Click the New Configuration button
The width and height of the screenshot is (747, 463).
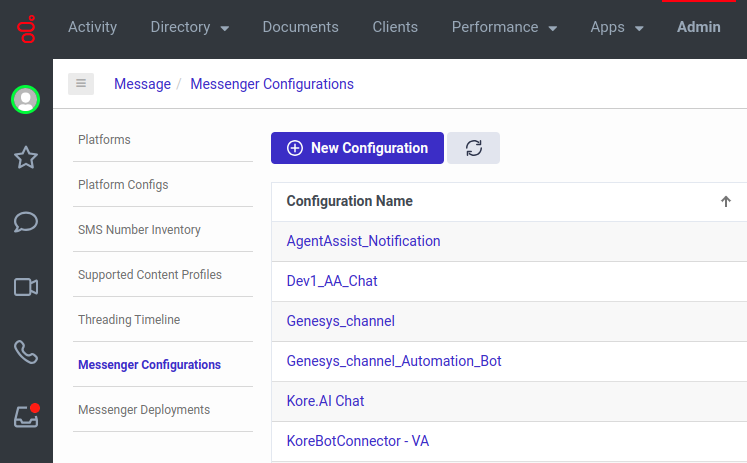point(357,148)
